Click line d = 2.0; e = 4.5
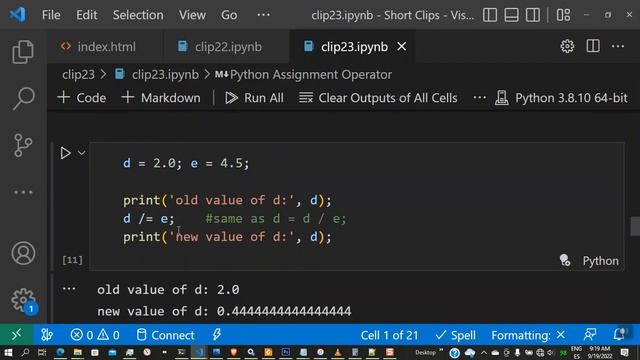Viewport: 640px width, 360px height. pos(186,163)
